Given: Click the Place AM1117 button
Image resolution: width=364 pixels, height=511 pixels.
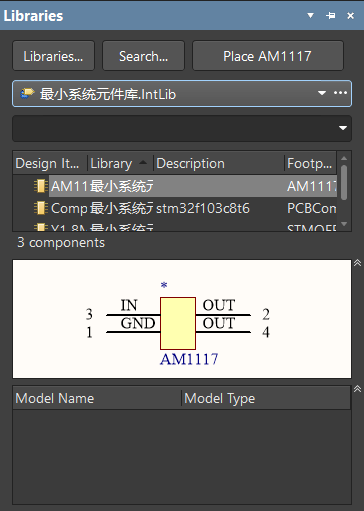Looking at the screenshot, I should (x=268, y=56).
